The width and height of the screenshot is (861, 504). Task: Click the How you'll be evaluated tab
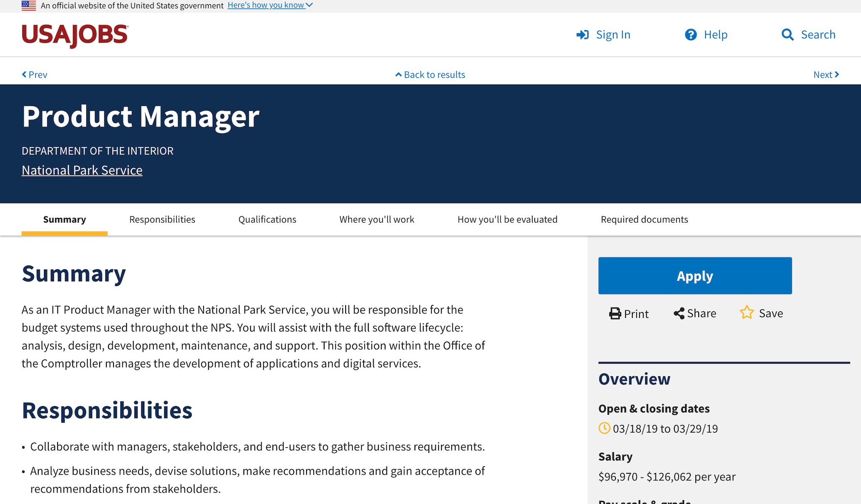(x=507, y=219)
